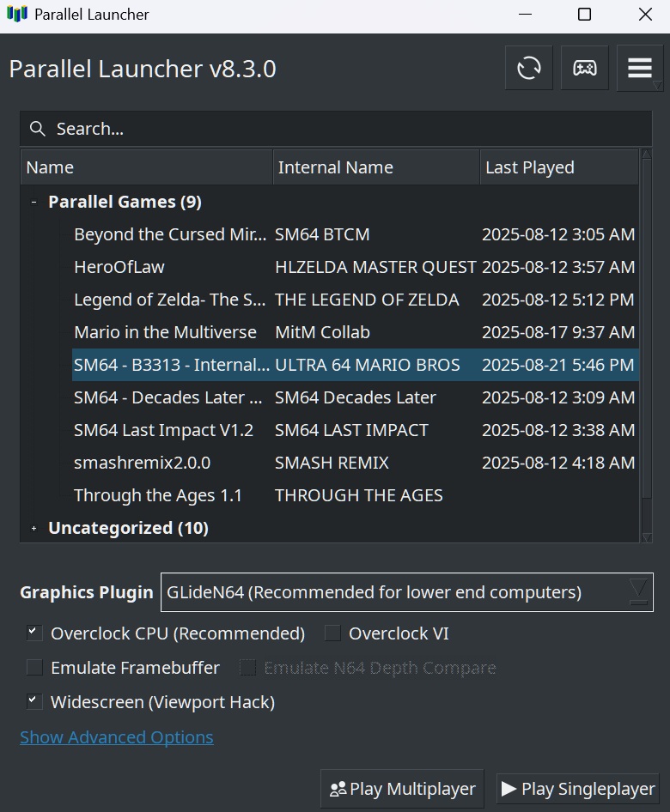Enable the Overclock VI checkbox
Viewport: 670px width, 812px height.
(x=333, y=633)
